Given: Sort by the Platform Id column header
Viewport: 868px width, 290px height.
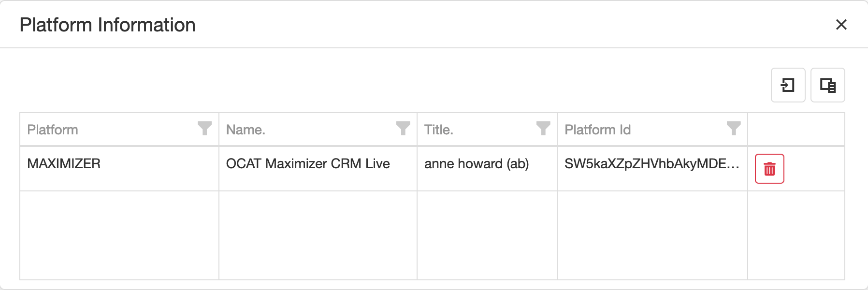Looking at the screenshot, I should 597,130.
